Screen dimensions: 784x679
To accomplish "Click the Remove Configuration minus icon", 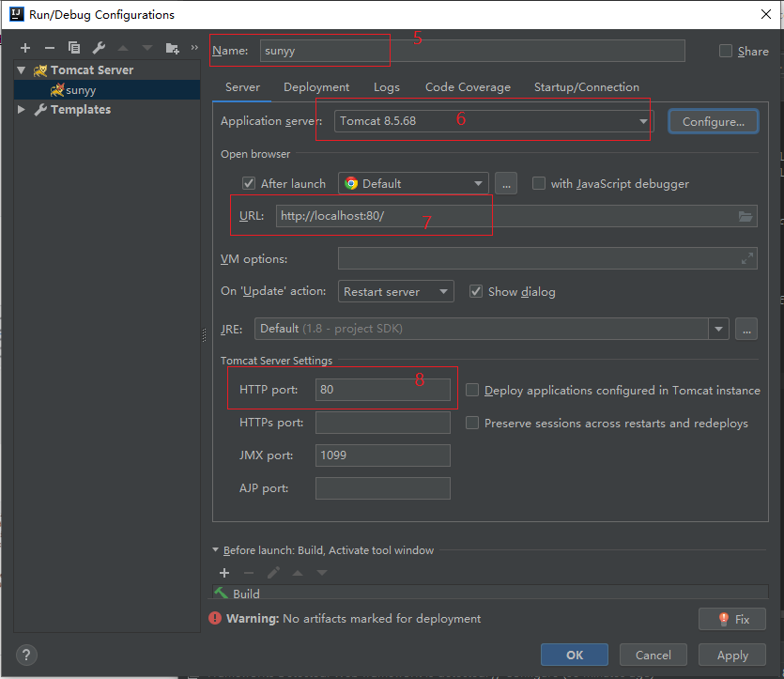I will [50, 48].
